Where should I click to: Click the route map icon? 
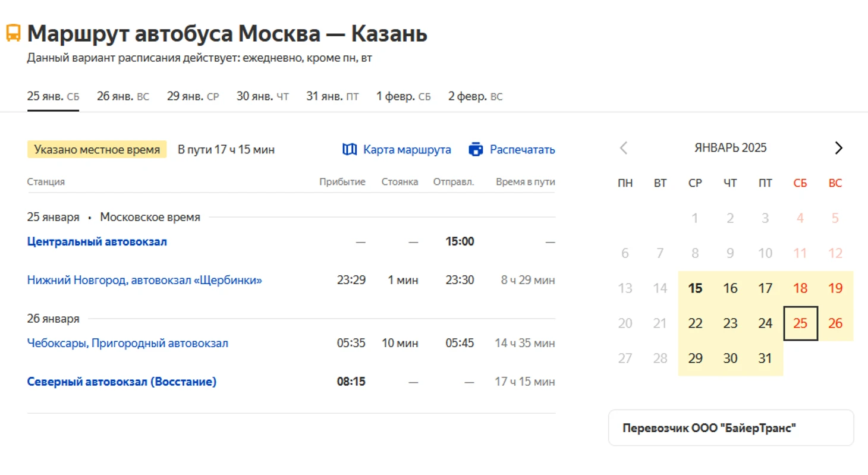point(350,149)
